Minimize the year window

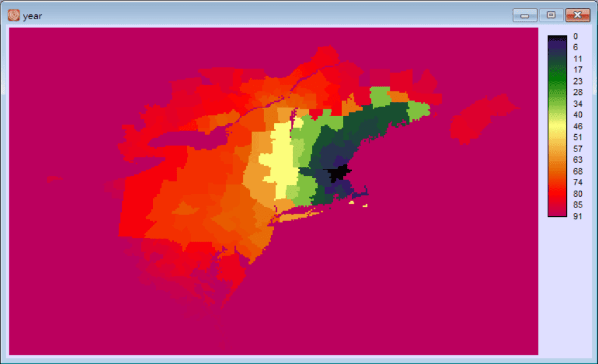[x=525, y=16]
